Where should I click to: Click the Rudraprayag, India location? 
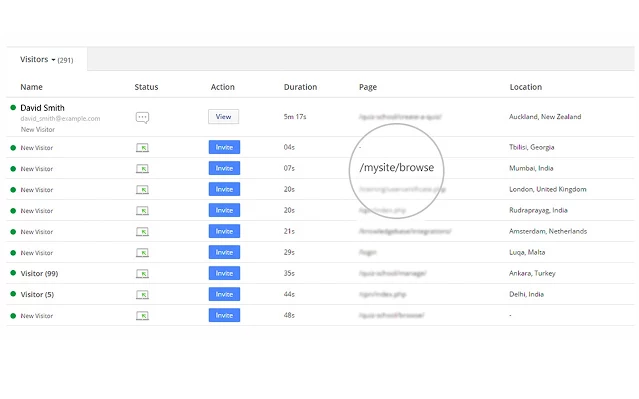coord(538,210)
